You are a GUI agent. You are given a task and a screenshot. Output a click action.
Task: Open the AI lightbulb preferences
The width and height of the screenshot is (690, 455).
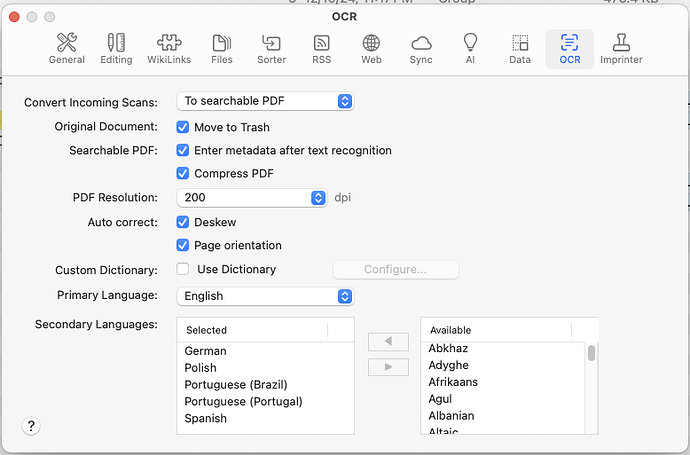pos(470,48)
